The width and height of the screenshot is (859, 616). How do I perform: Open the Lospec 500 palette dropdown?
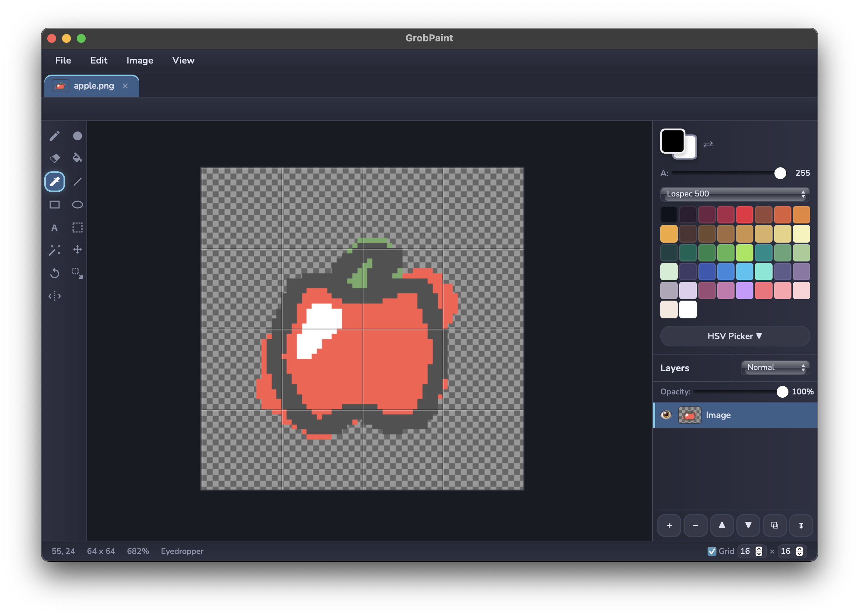coord(734,194)
